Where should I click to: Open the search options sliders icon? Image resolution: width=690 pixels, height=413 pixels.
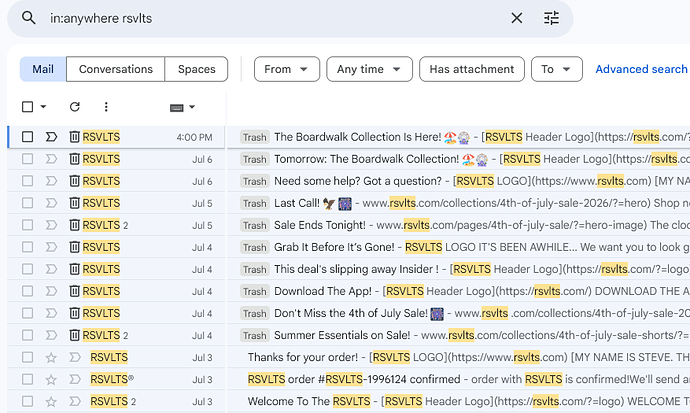click(551, 18)
